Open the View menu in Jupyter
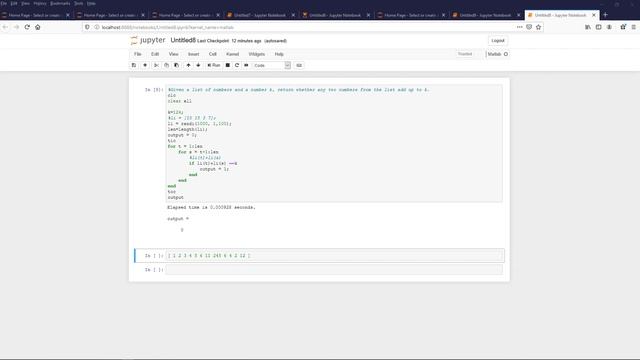Image resolution: width=640 pixels, height=360 pixels. point(173,54)
